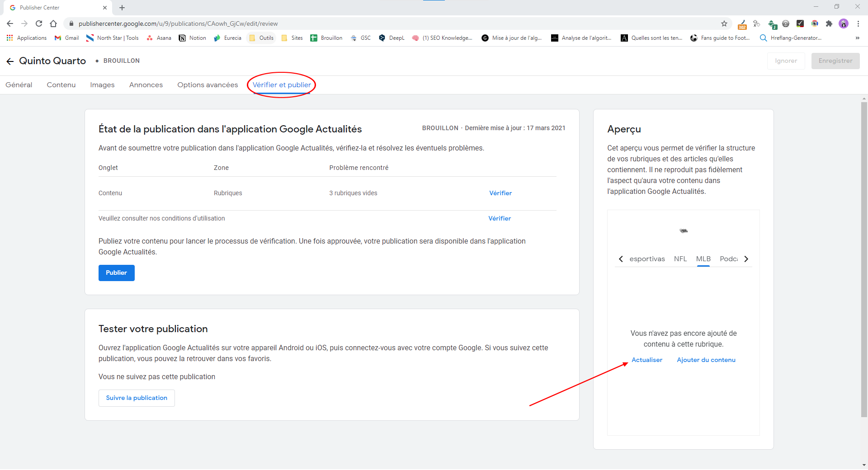Open Gmail bookmark in bookmarks bar

tap(66, 38)
